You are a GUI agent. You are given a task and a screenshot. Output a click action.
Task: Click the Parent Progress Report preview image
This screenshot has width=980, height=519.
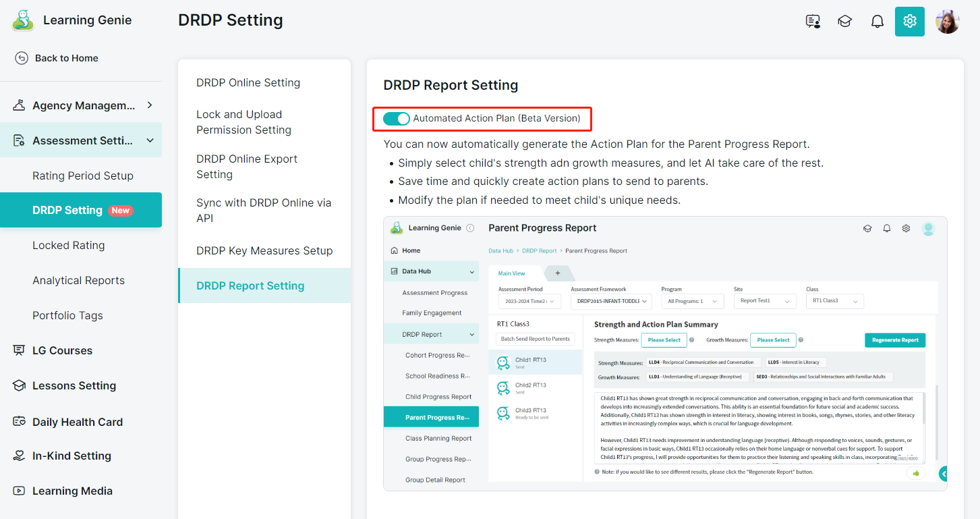click(664, 353)
